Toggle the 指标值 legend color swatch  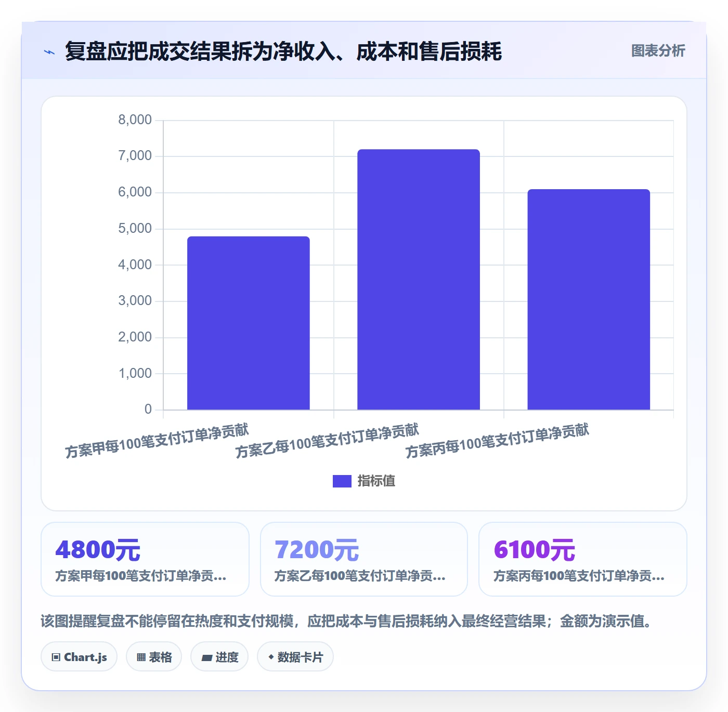pos(342,481)
